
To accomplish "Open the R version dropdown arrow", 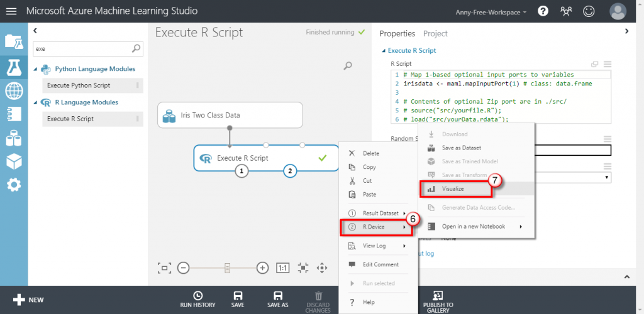I will (607, 178).
